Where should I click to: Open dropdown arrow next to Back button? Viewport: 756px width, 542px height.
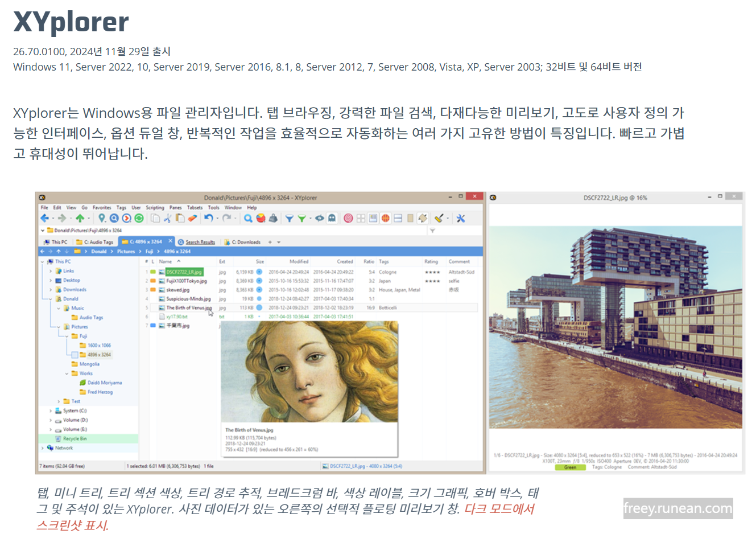coord(53,219)
